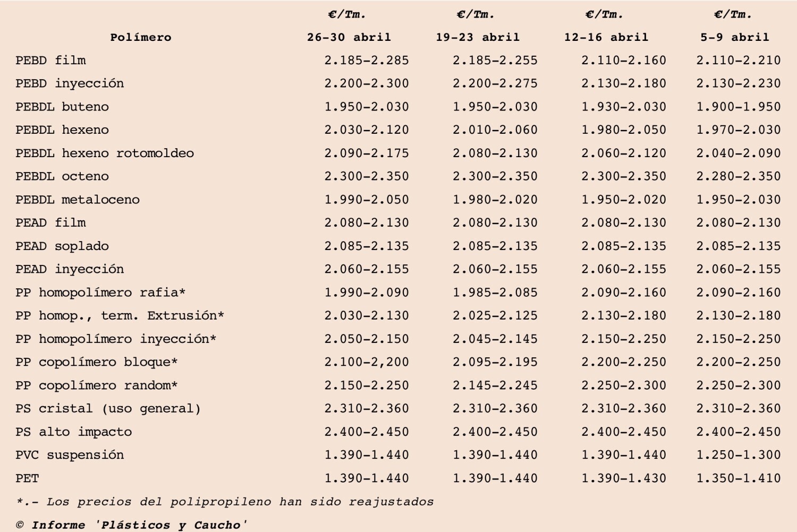Select PS cristal (uso general) label
This screenshot has height=532, width=797.
coord(108,409)
